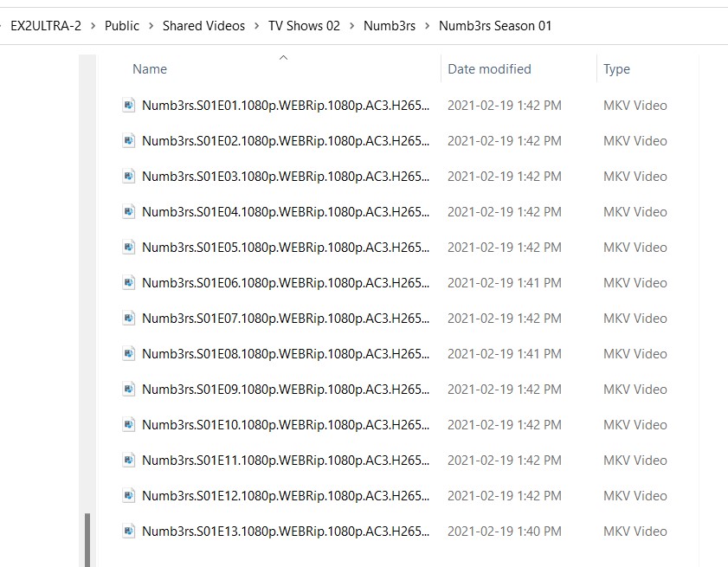Click MKV Video type of S01E04 row
The width and height of the screenshot is (728, 567).
(635, 212)
